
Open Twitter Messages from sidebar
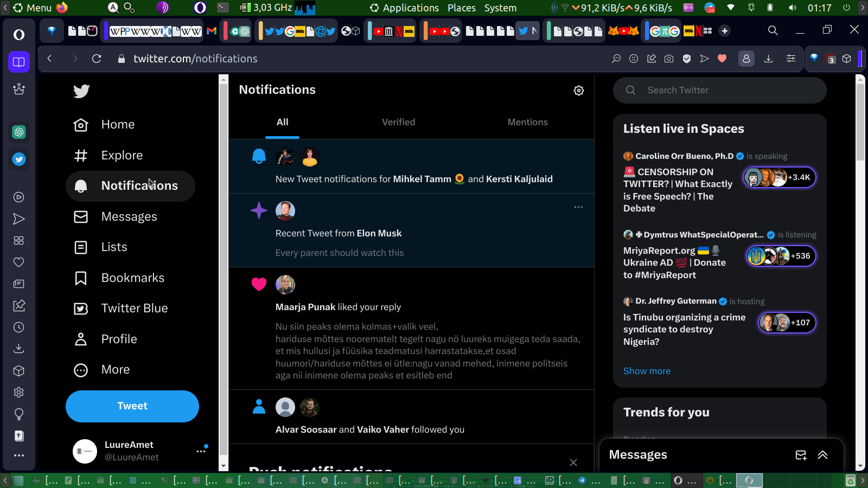116,217
